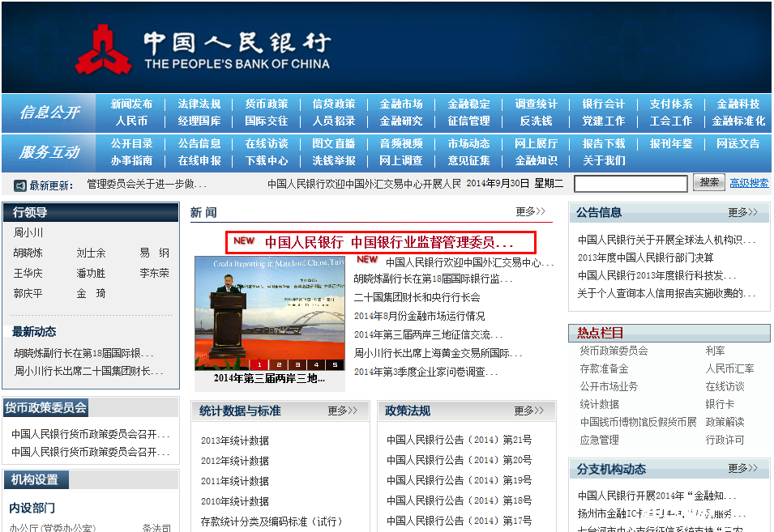The image size is (774, 532).
Task: Open the 机构设置 section heading
Action: [x=35, y=479]
